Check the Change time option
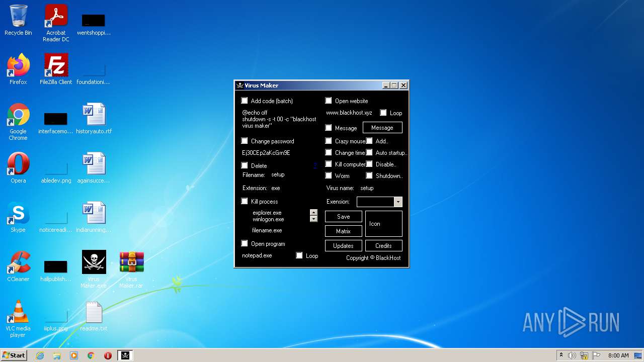The width and height of the screenshot is (644, 362). tap(329, 152)
